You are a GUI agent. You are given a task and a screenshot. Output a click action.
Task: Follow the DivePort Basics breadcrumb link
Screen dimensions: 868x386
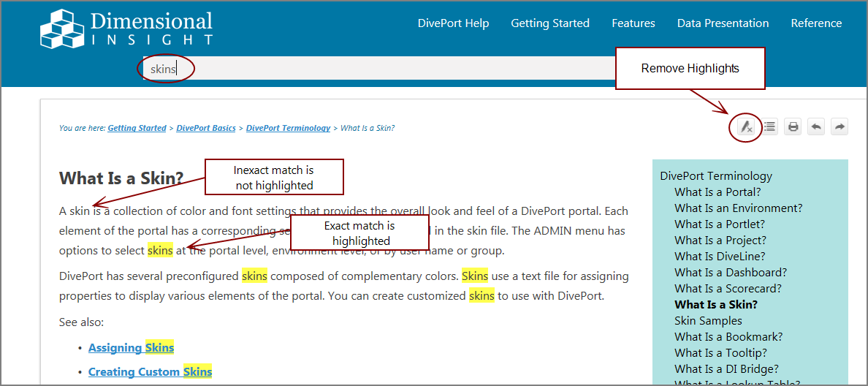[x=206, y=128]
